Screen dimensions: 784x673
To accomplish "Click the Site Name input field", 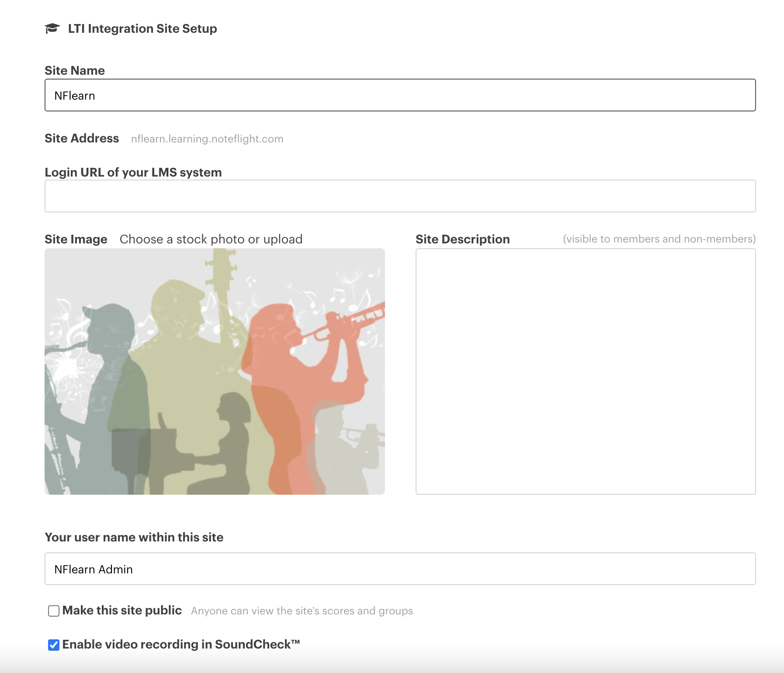I will tap(400, 95).
